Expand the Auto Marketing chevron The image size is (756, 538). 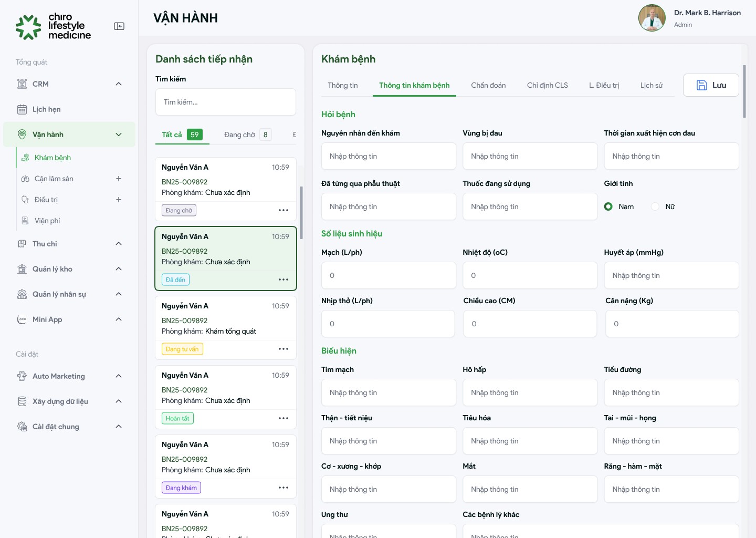click(119, 376)
